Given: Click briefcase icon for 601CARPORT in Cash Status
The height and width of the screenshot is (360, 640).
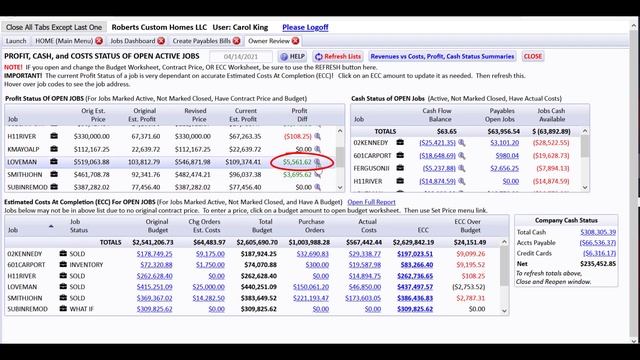Looking at the screenshot, I should click(x=400, y=155).
